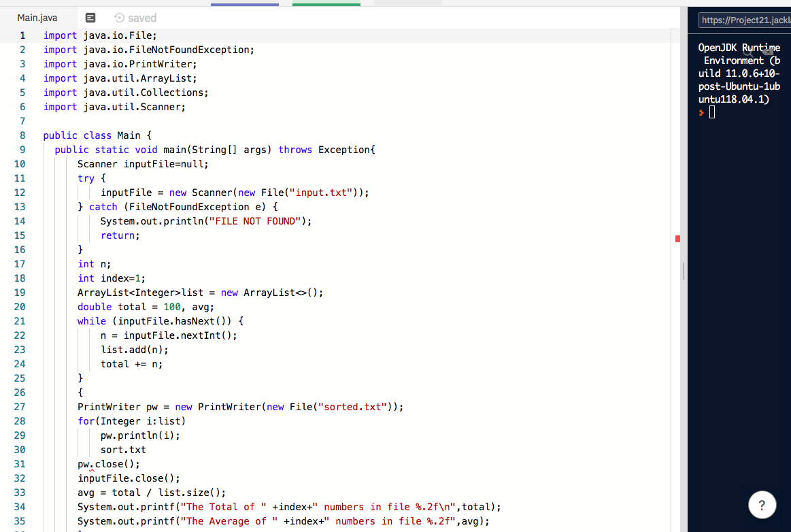Click the 'try {' keyword line
The height and width of the screenshot is (532, 791).
click(x=92, y=179)
